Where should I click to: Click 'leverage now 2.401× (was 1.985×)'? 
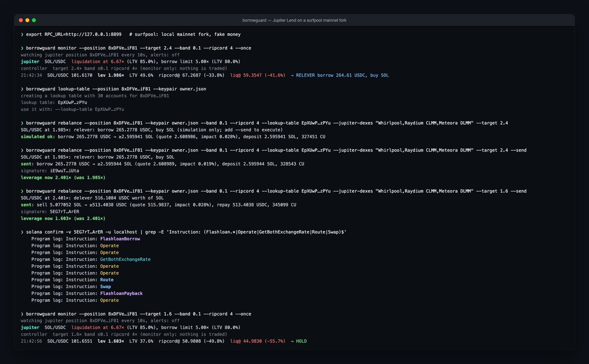63,177
